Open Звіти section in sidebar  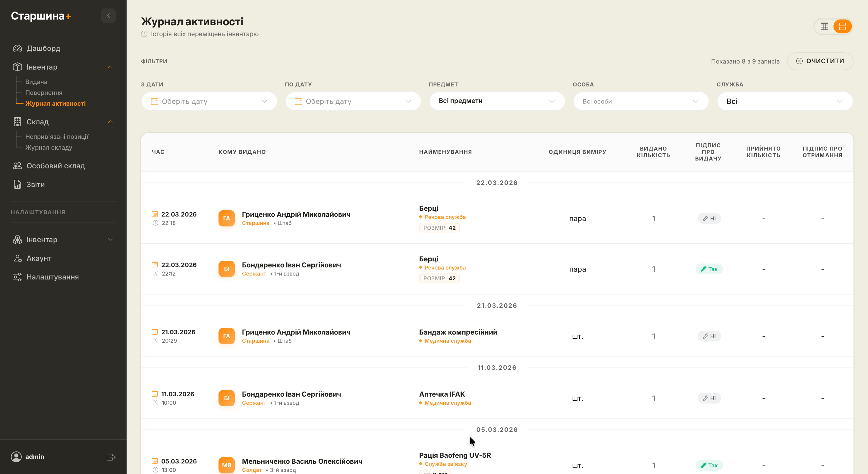(35, 185)
